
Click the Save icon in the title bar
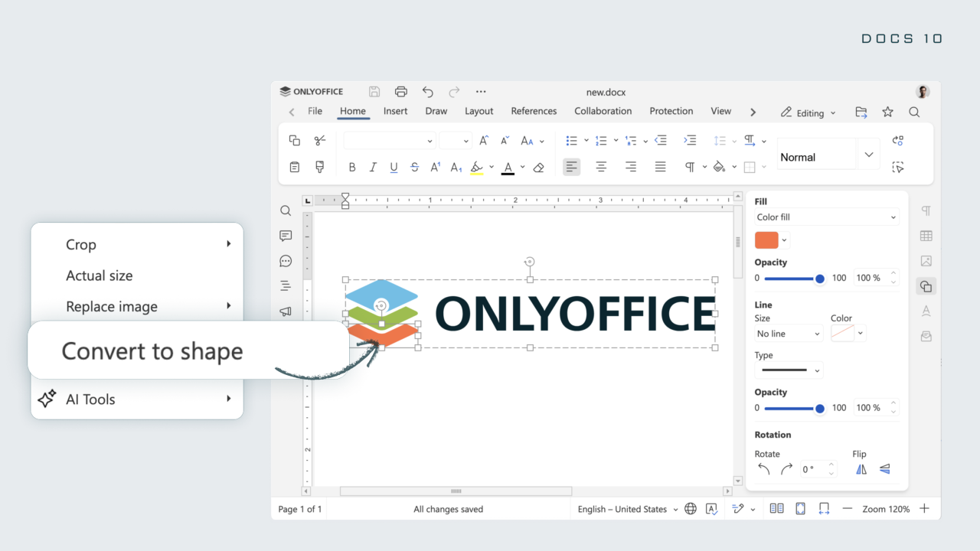[x=374, y=92]
